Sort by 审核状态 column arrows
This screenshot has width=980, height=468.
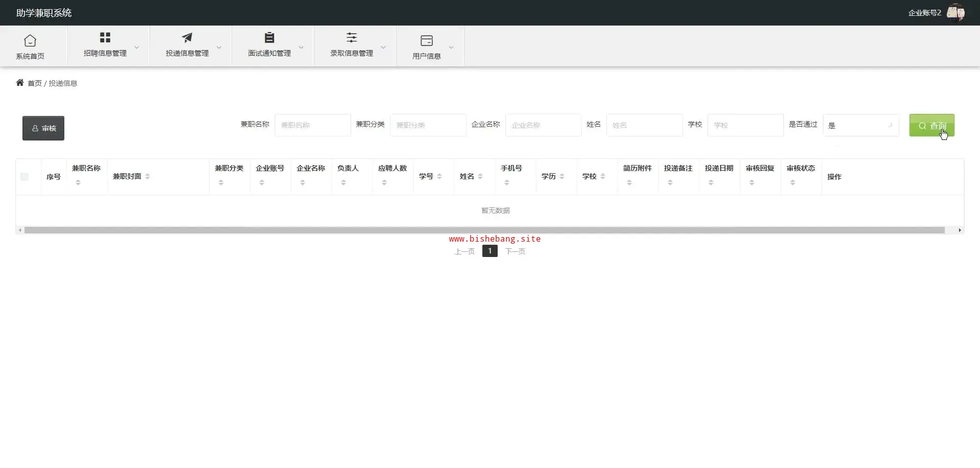point(793,182)
